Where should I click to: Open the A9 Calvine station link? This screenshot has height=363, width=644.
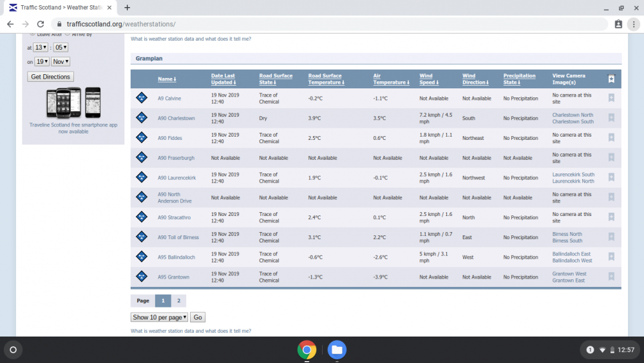pyautogui.click(x=169, y=98)
